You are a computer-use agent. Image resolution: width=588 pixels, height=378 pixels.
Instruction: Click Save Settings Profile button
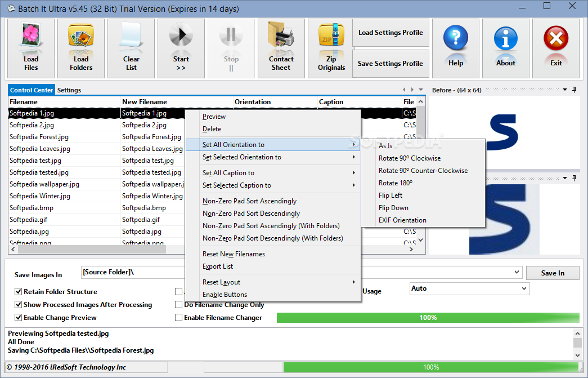click(390, 64)
